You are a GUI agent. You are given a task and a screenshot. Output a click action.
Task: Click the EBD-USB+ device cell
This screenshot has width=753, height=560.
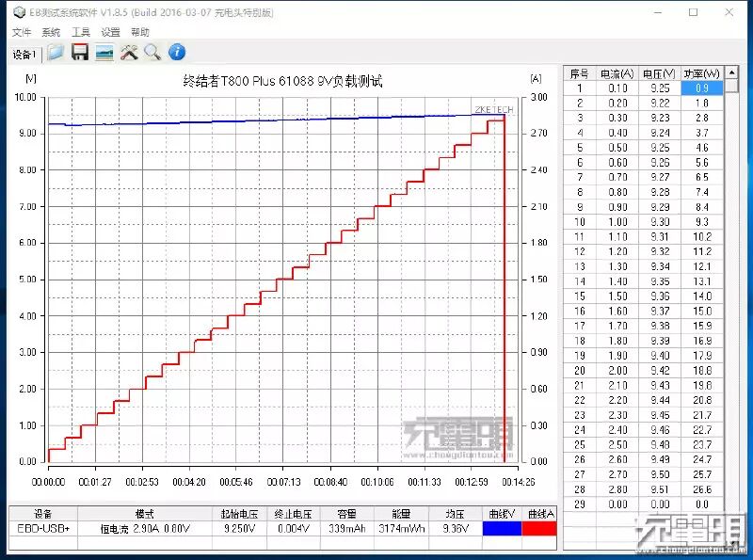(x=43, y=529)
